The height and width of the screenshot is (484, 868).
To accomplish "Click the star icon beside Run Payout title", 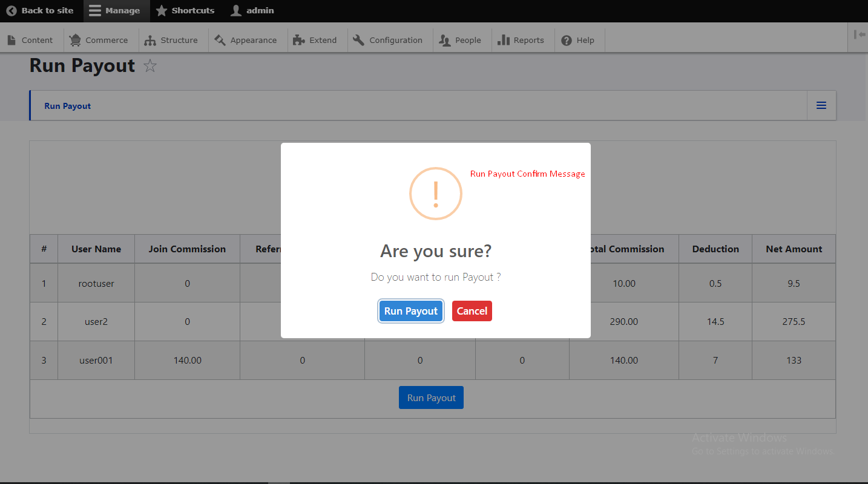I will point(150,66).
